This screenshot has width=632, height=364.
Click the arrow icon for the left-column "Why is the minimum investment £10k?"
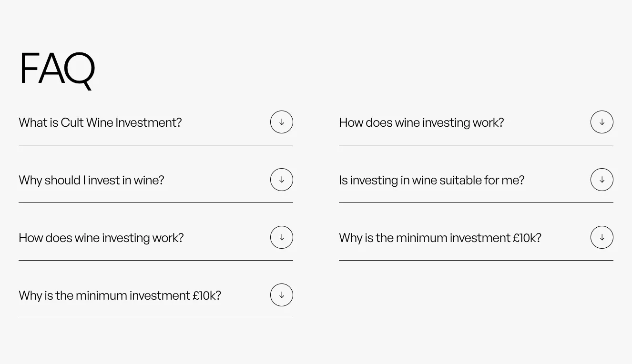tap(282, 295)
